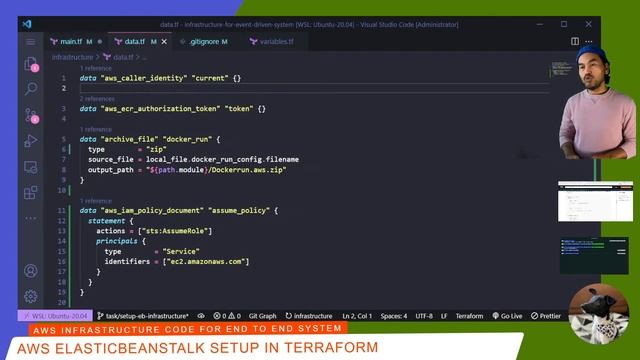Image resolution: width=640 pixels, height=360 pixels.
Task: Open the Source Control view
Action: (x=31, y=116)
